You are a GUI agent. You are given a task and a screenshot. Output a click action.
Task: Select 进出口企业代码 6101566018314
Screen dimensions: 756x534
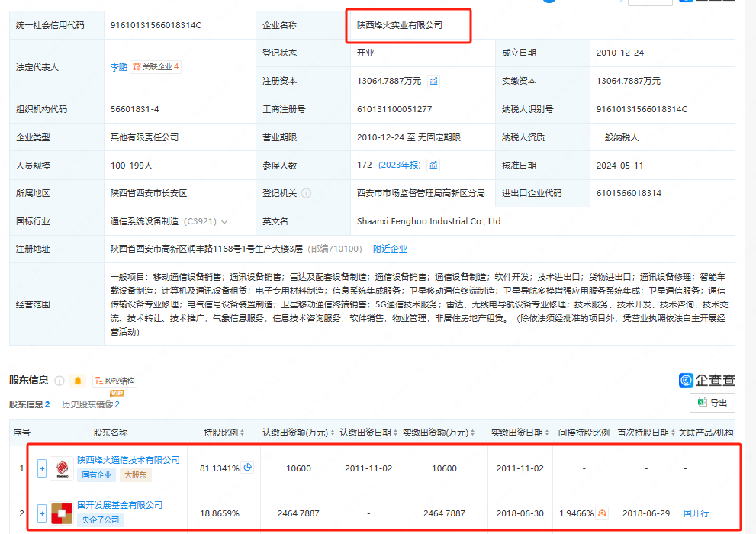coord(629,193)
